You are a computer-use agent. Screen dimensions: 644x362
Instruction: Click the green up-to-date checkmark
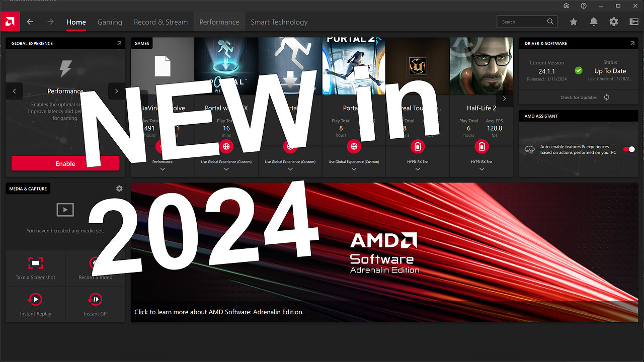click(x=579, y=70)
